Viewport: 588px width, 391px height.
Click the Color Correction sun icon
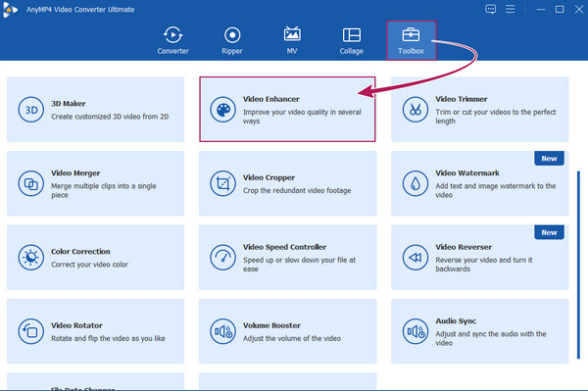31,258
